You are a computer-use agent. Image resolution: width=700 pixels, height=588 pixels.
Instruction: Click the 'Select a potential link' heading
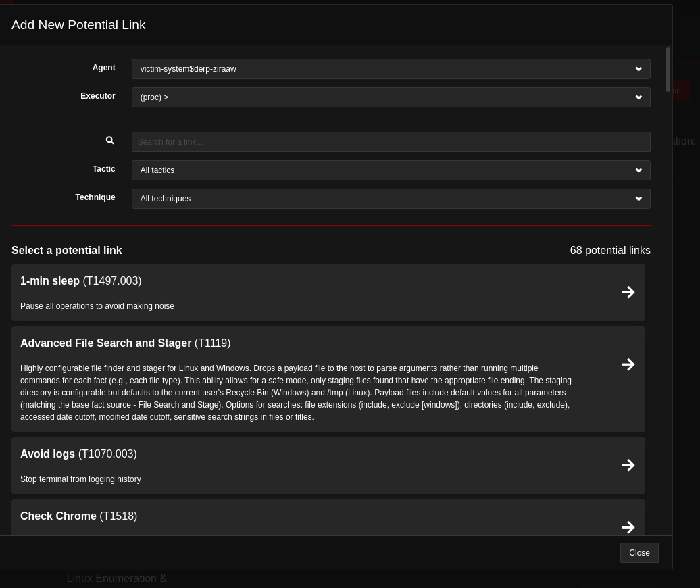point(66,251)
